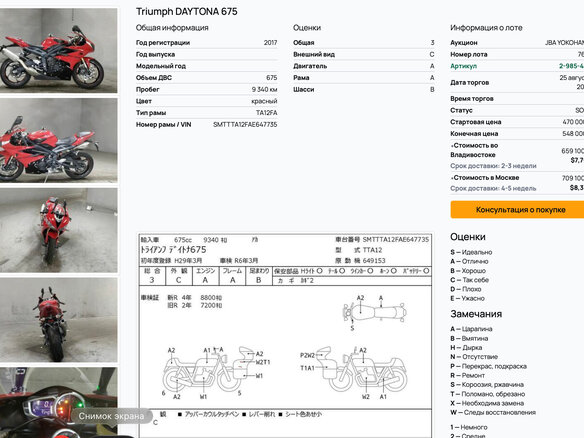Click the P – Перекрас, подкраска entry
The width and height of the screenshot is (584, 438).
pyautogui.click(x=488, y=366)
